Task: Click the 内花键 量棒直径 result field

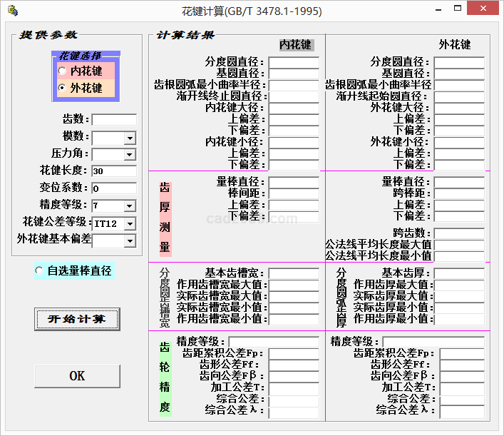Action: (x=294, y=183)
